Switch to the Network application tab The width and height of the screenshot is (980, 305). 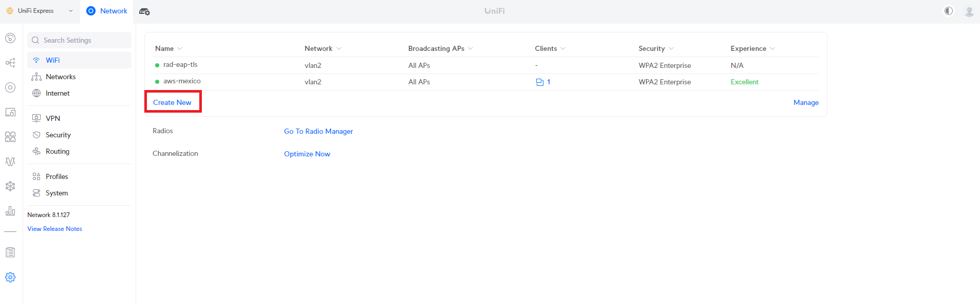107,11
